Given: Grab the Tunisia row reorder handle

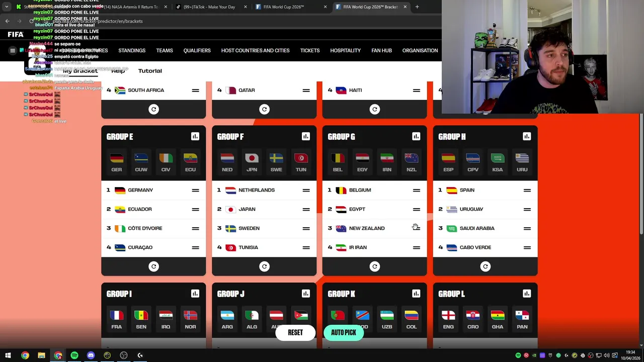Looking at the screenshot, I should pyautogui.click(x=306, y=247).
